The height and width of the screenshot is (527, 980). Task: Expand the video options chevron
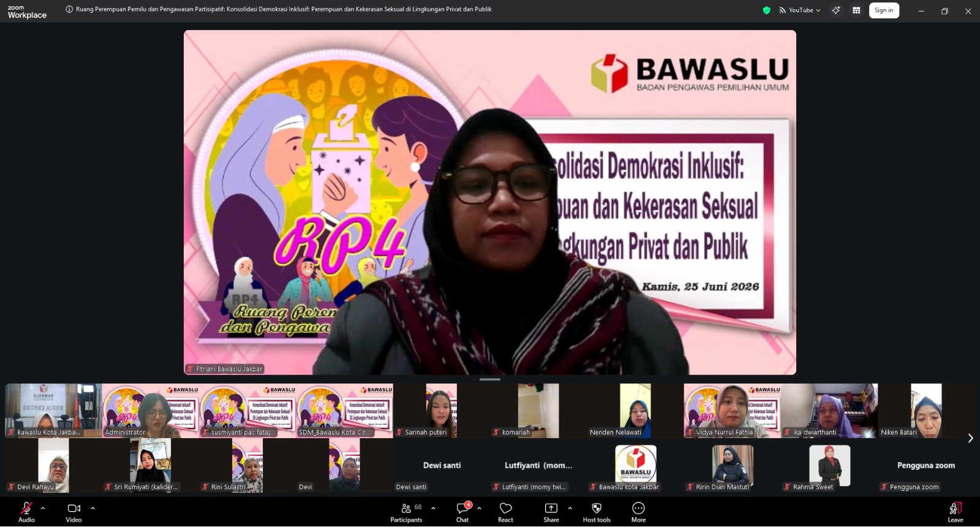point(92,508)
